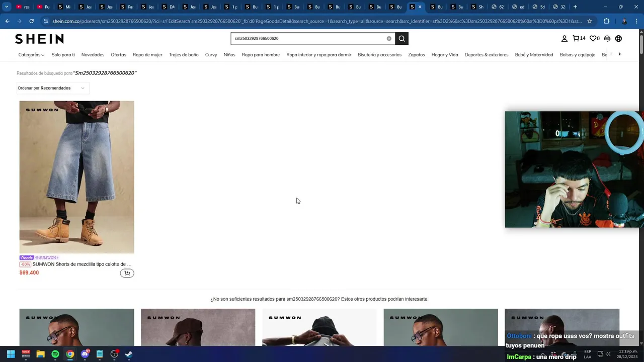Click the SUMWON brand tag

pos(47,258)
